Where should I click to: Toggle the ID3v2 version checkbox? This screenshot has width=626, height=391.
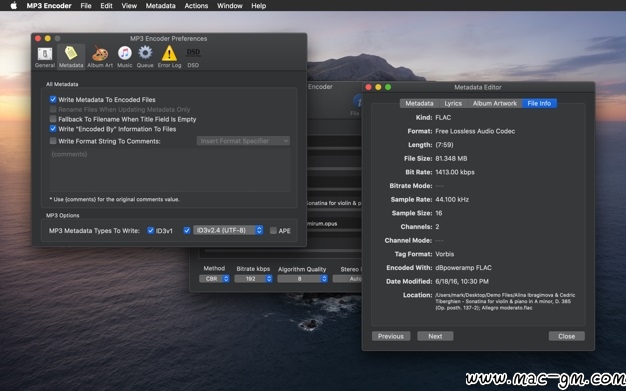pos(186,230)
